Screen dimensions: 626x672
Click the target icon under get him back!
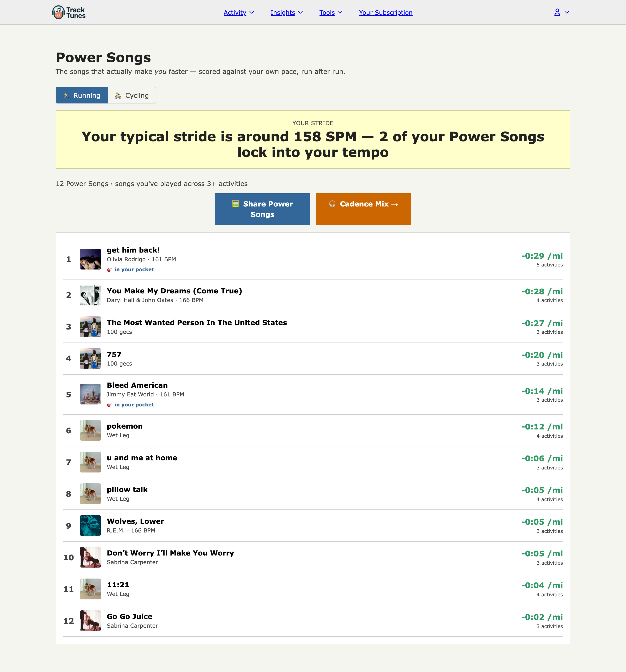[x=109, y=270]
